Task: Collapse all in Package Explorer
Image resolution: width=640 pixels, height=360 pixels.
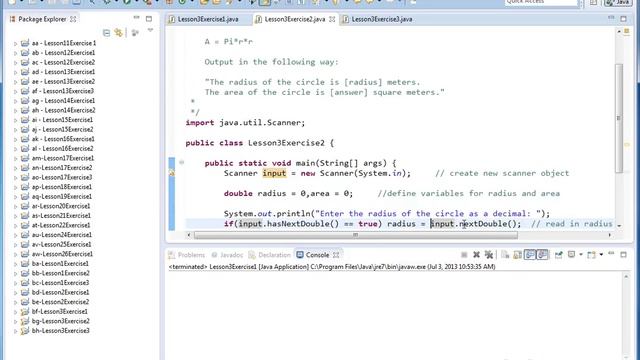Action: pyautogui.click(x=107, y=33)
